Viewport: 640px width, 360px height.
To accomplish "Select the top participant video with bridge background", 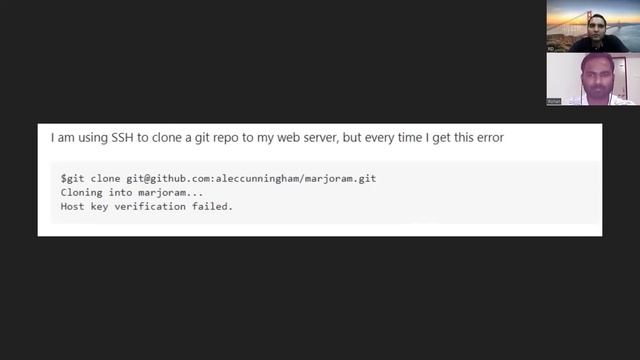I will coord(593,26).
